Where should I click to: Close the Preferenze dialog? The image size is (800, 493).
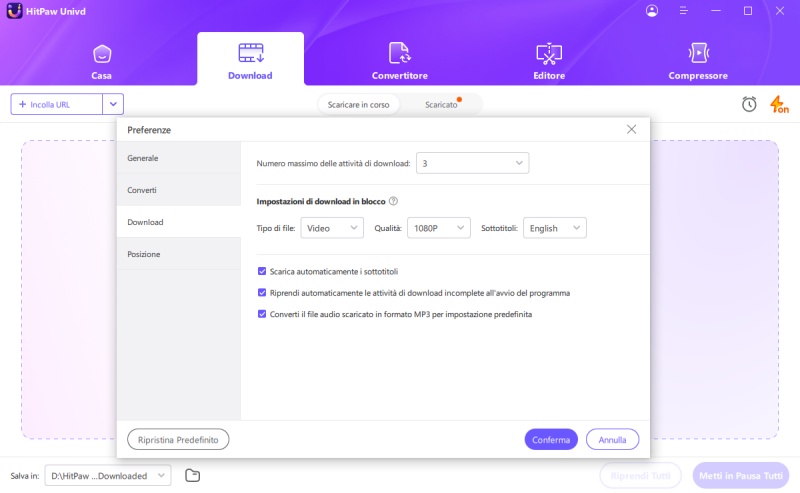point(631,130)
